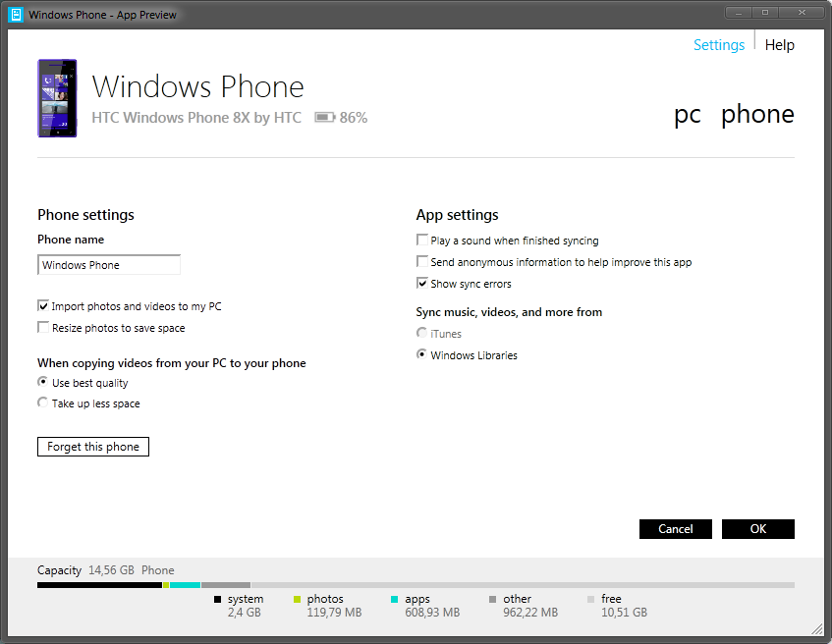Click the Windows Phone app title icon
832x644 pixels.
[x=15, y=15]
